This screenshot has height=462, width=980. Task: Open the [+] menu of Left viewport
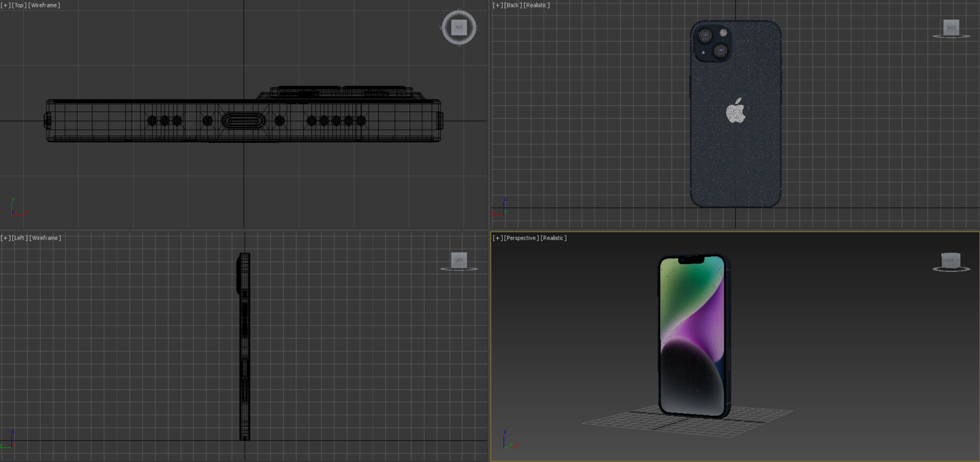[5, 238]
